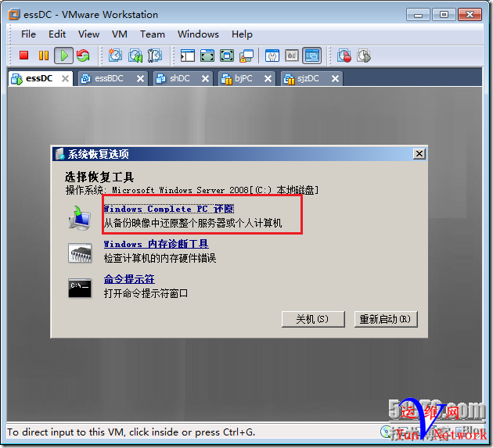Click the Complete PC restore computer icon

tap(80, 217)
